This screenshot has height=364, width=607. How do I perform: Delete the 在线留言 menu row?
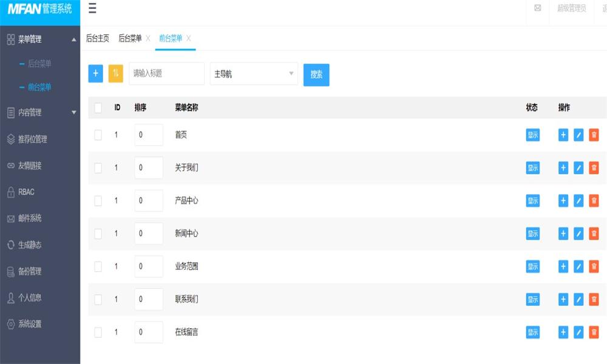click(594, 332)
